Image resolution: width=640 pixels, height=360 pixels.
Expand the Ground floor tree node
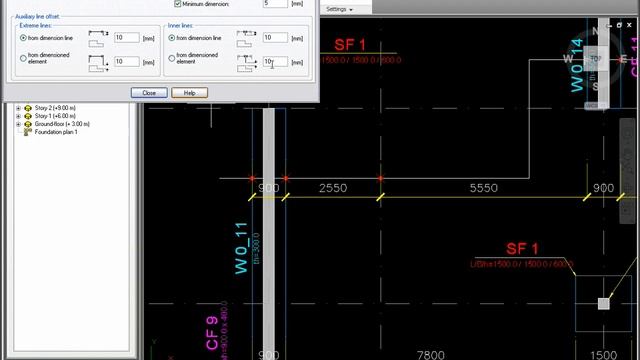click(18, 124)
